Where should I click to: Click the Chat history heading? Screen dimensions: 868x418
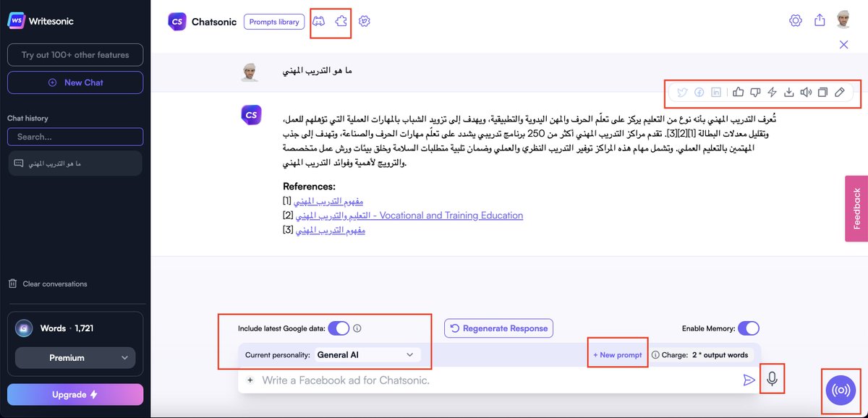(27, 118)
